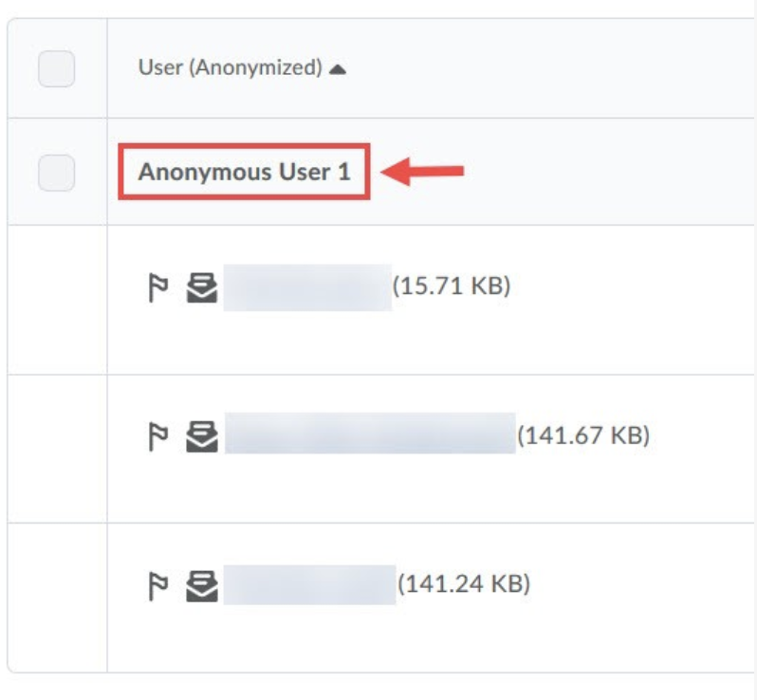Tick the checkbox beside Anonymous User 1

[x=57, y=173]
